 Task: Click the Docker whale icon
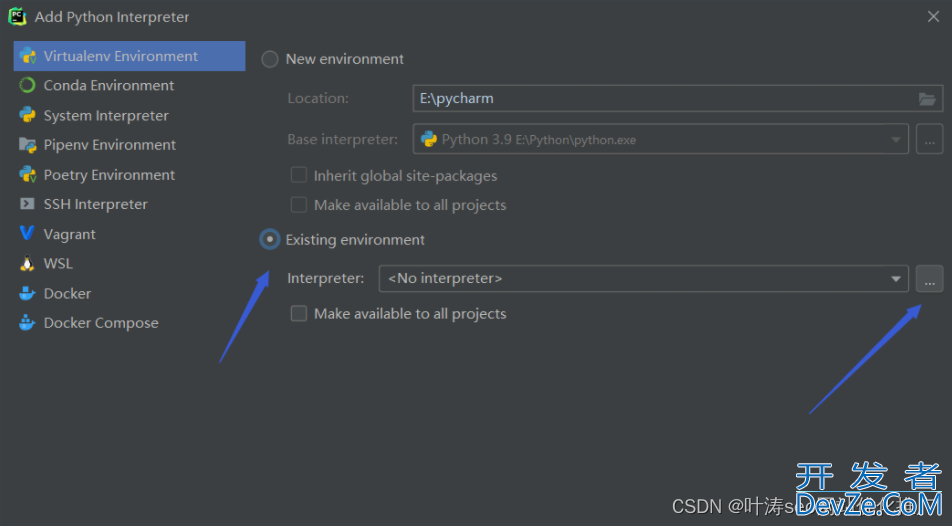coord(27,293)
